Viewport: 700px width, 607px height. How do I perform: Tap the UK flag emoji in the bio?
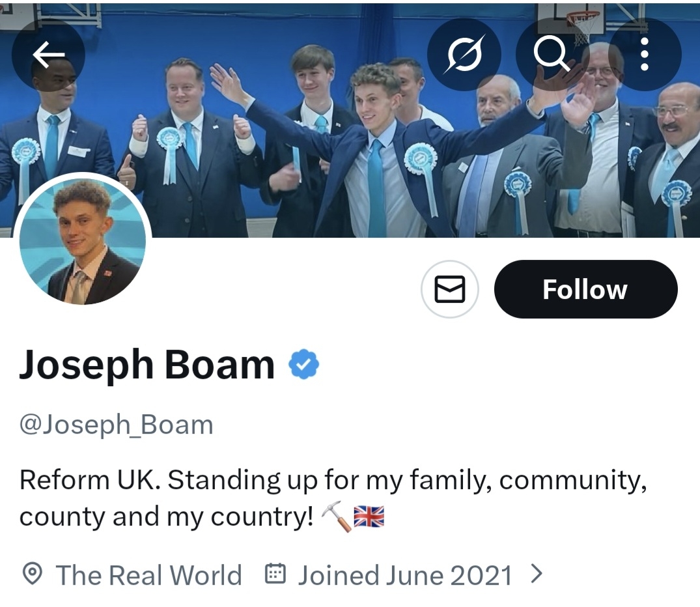click(369, 518)
